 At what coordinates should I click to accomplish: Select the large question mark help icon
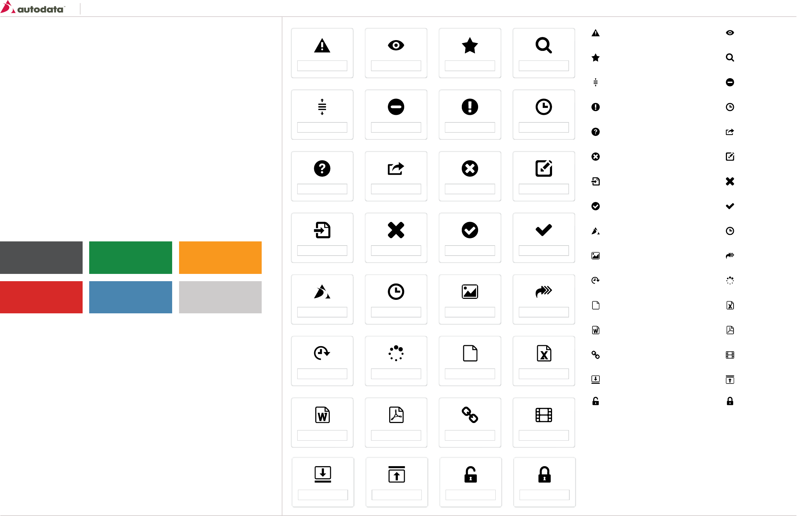coord(322,168)
